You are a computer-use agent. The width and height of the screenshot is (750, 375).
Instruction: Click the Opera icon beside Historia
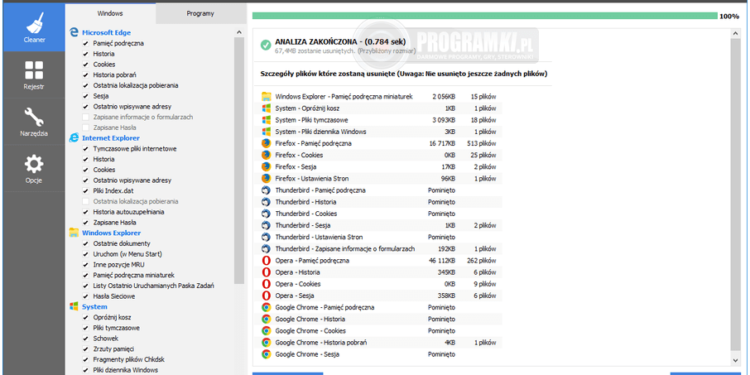coord(266,272)
